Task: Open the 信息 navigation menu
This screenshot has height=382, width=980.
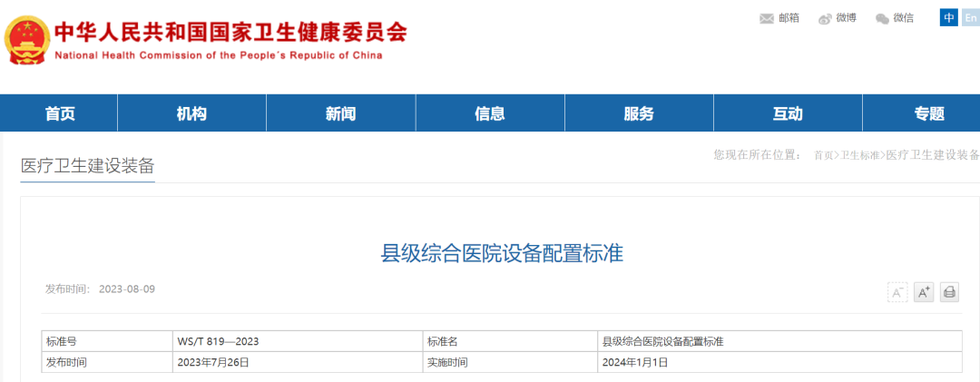Action: click(x=490, y=113)
